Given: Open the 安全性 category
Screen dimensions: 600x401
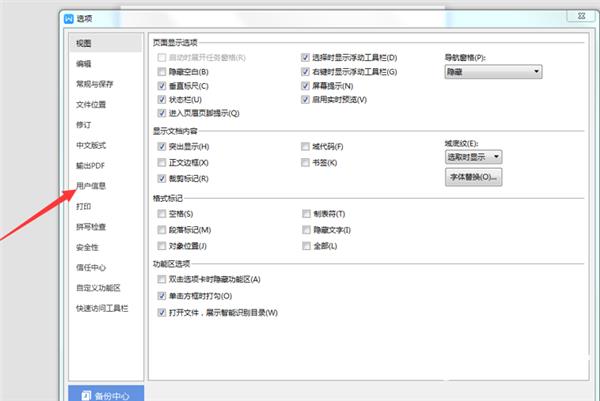Looking at the screenshot, I should (87, 247).
